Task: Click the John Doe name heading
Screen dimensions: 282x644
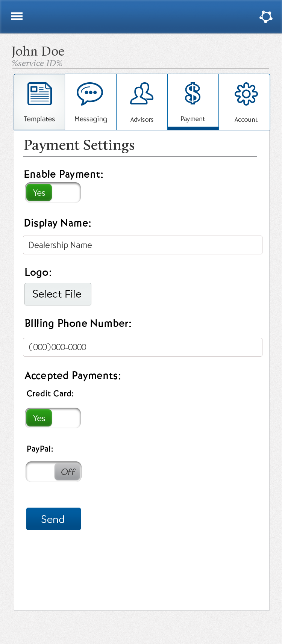Action: (38, 51)
